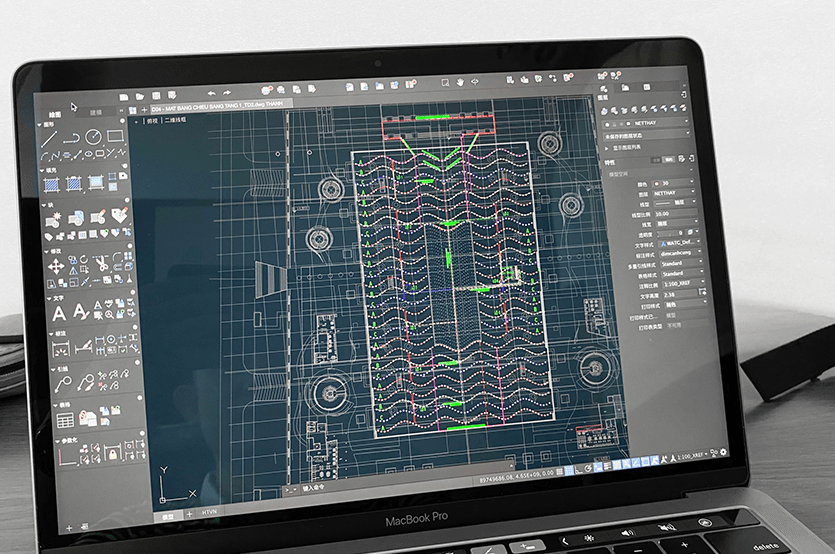
Task: Click the Dimensional Constraint lock icon
Action: point(113,453)
